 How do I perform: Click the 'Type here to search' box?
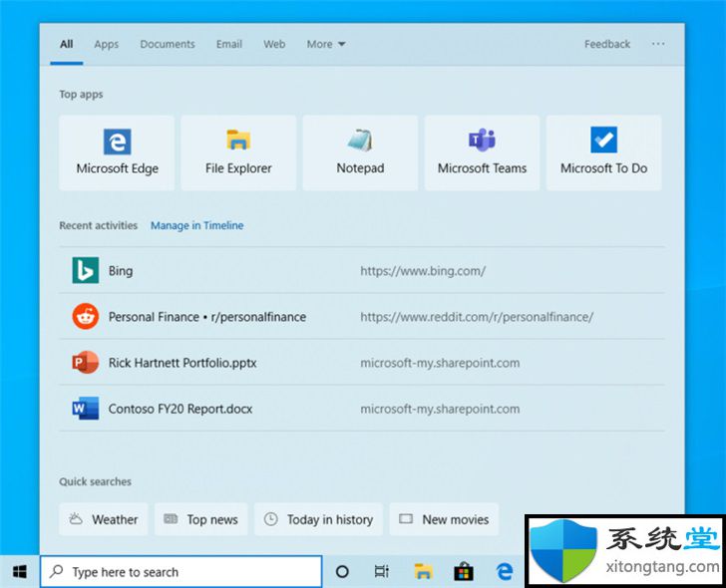pos(181,572)
